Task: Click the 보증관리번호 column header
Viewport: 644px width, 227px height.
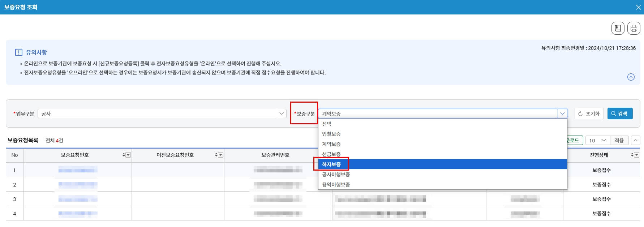Action: [x=275, y=155]
